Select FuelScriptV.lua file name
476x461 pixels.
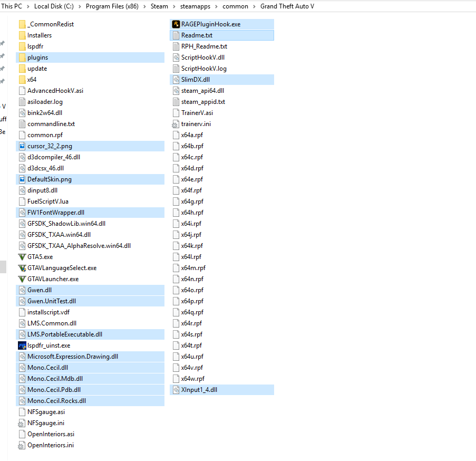[48, 201]
